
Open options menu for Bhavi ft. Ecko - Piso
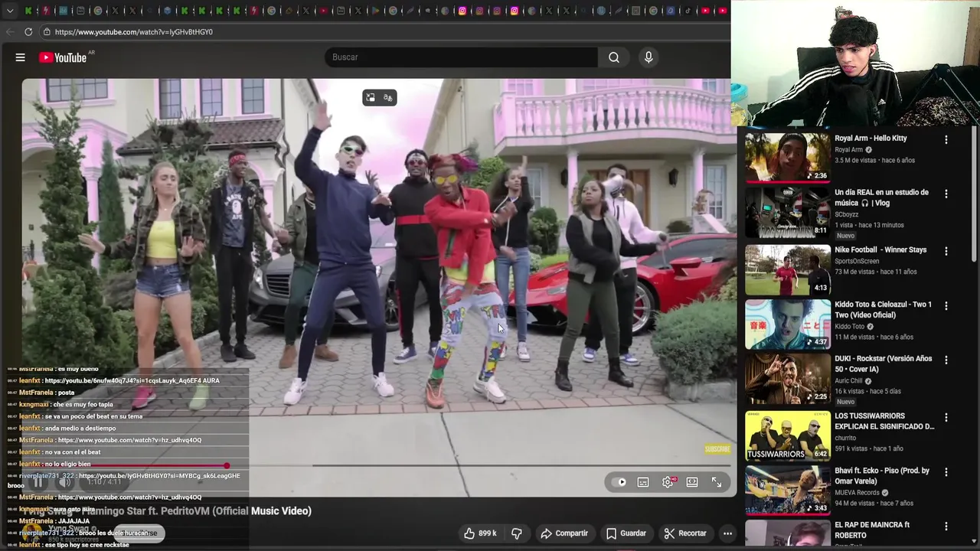(946, 472)
